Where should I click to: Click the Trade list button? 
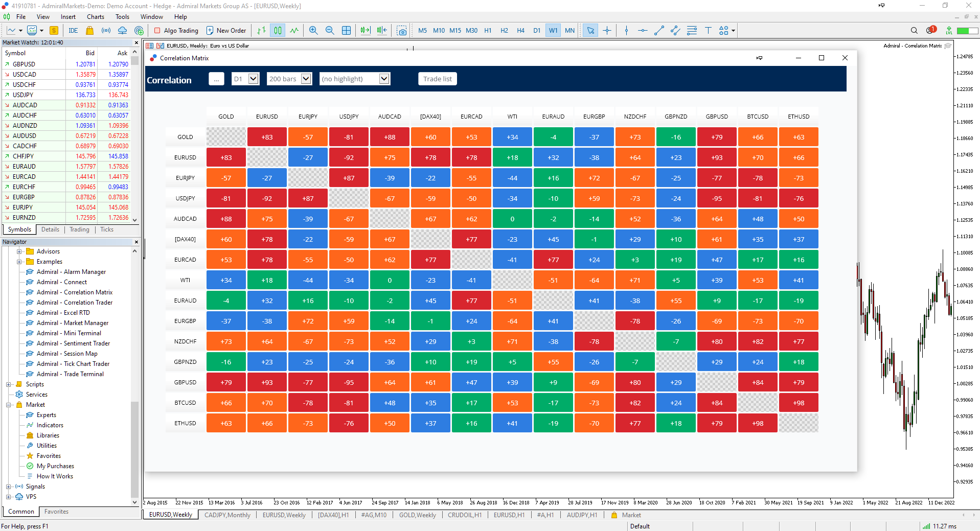[437, 79]
